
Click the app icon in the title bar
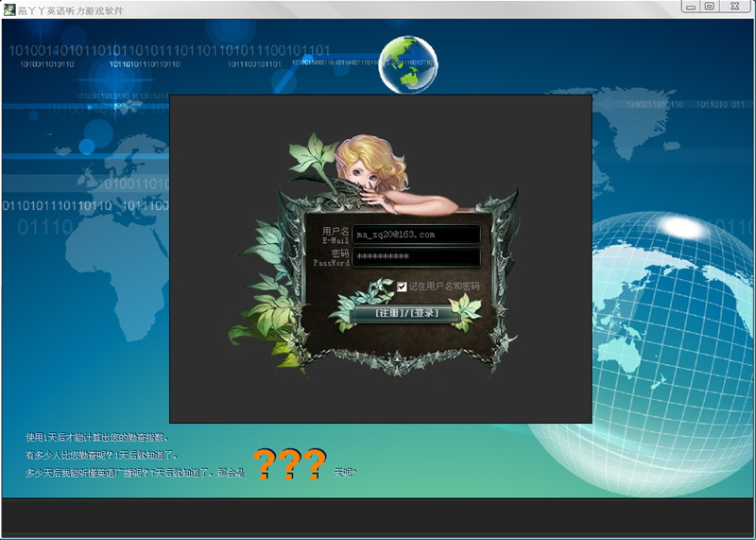(9, 9)
